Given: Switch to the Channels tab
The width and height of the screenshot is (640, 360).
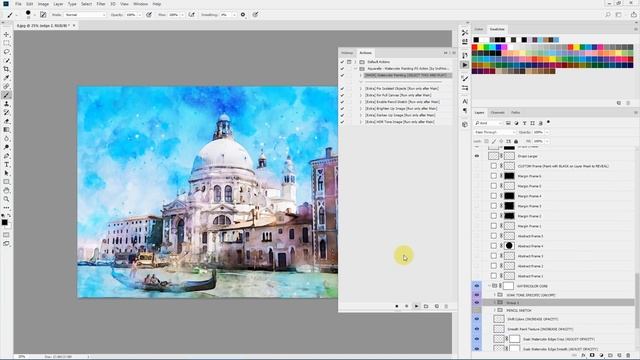Looking at the screenshot, I should tap(497, 112).
